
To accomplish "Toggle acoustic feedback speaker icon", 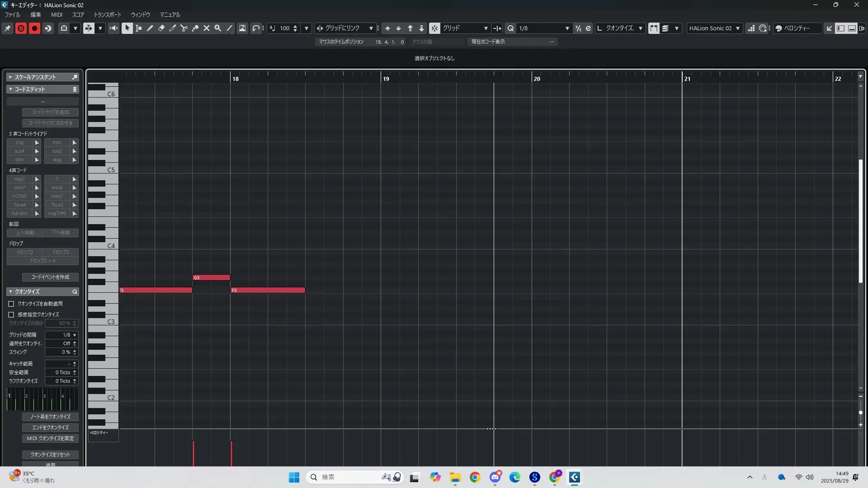I will [x=113, y=28].
